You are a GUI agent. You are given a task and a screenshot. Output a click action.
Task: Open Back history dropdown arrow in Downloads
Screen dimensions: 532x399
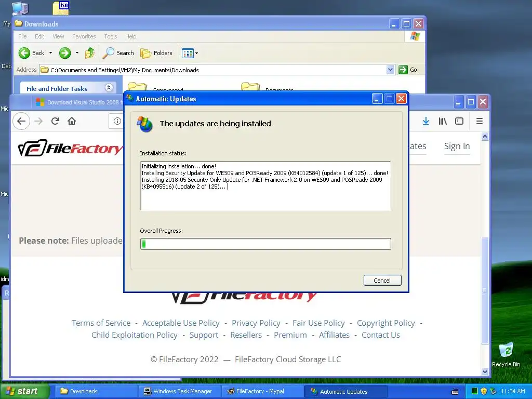tap(50, 53)
